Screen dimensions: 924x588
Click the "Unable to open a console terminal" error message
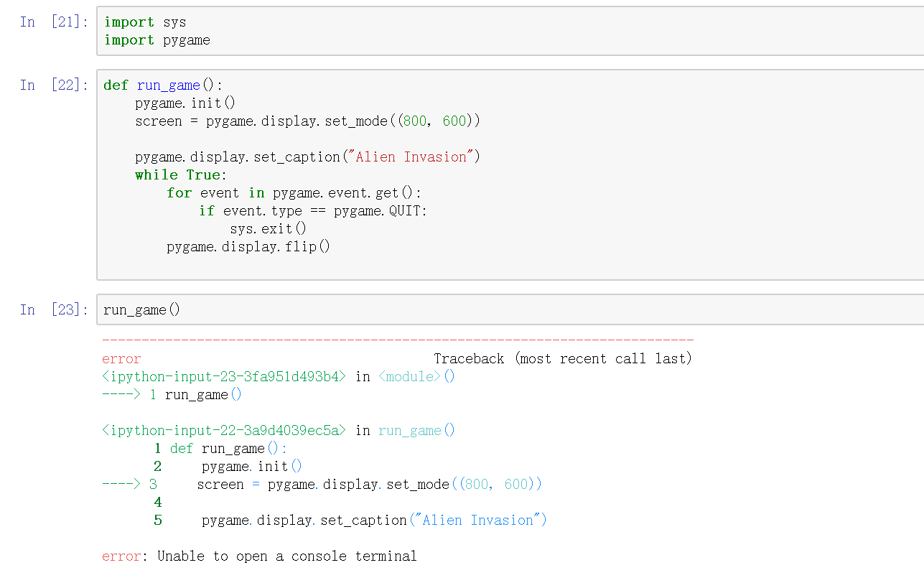point(287,556)
